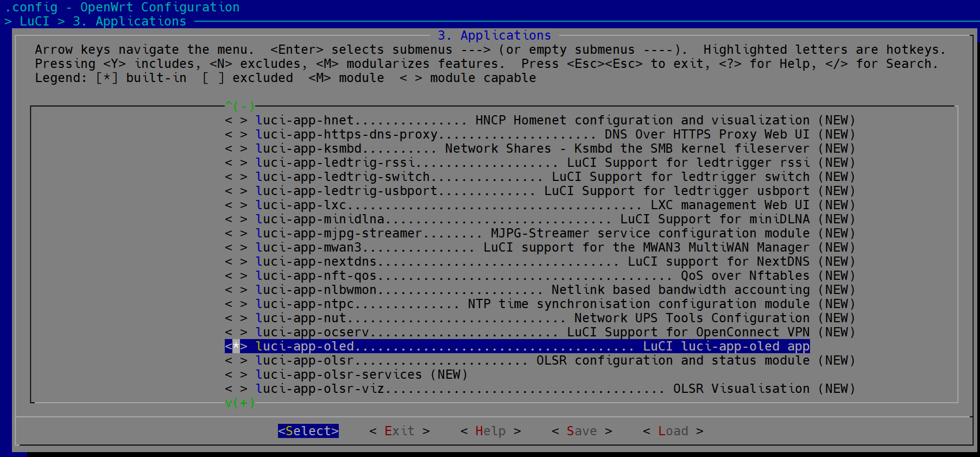Toggle the luci-app-ksmbd selection marker
Viewport: 980px width, 457px height.
(236, 148)
